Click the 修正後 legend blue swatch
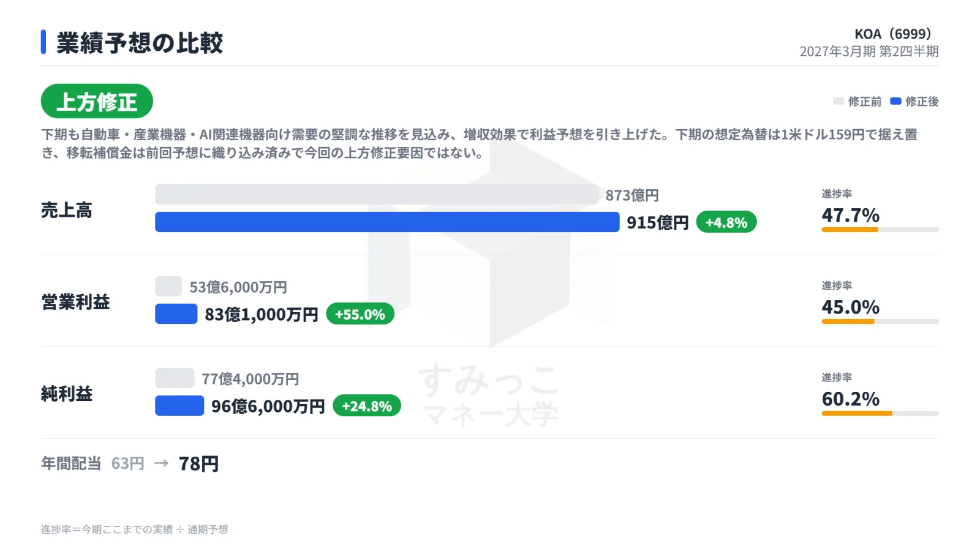The image size is (980, 551). (895, 101)
